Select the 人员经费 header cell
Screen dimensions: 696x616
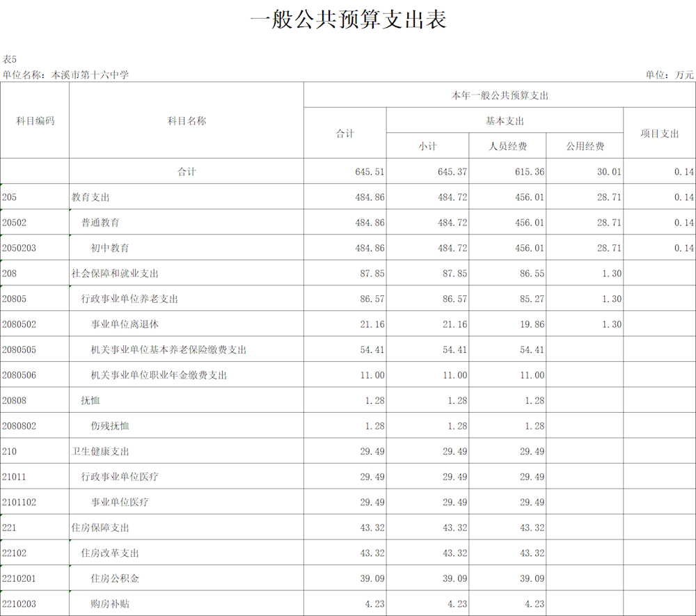[507, 146]
